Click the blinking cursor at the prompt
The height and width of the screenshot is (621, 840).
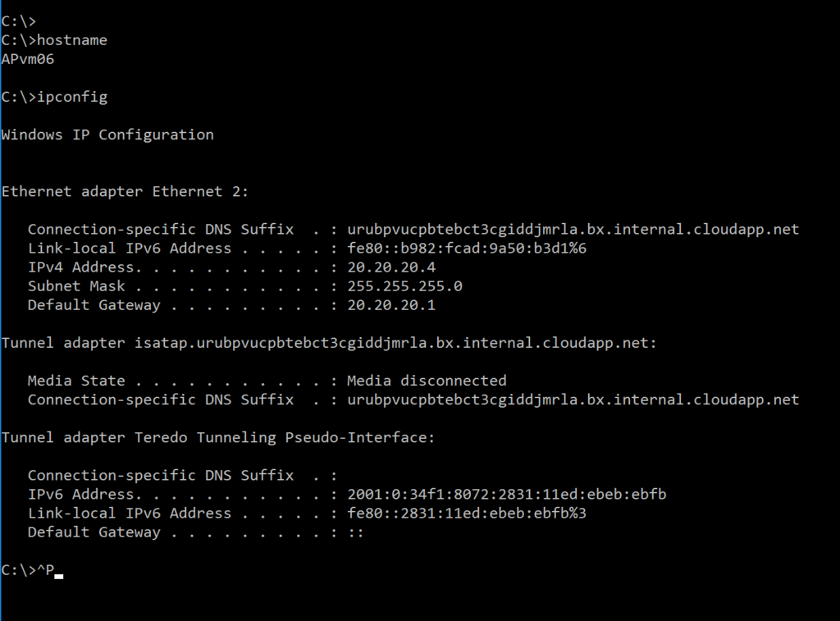(59, 577)
